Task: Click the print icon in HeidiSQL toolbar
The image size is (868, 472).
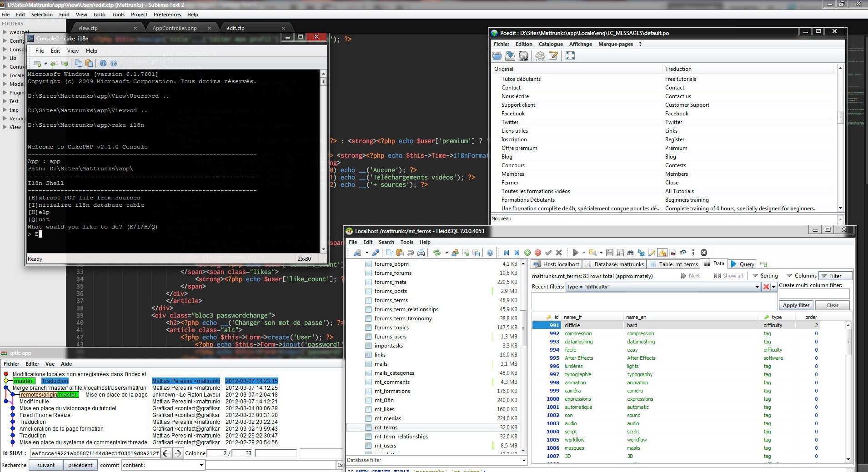Action: (421, 253)
